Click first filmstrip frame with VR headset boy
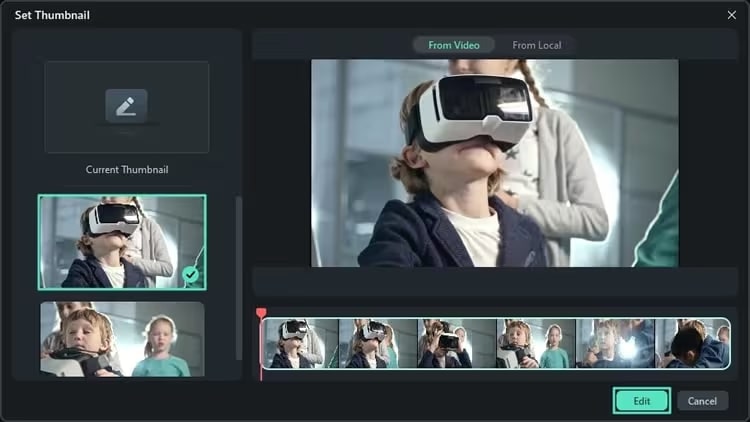This screenshot has width=750, height=422. click(x=301, y=343)
